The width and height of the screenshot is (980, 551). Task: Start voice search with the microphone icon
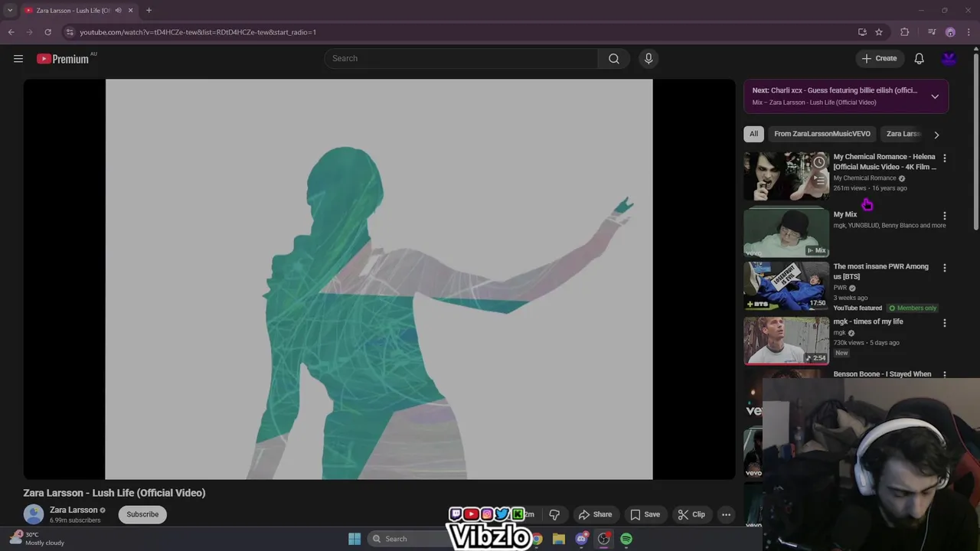(648, 59)
